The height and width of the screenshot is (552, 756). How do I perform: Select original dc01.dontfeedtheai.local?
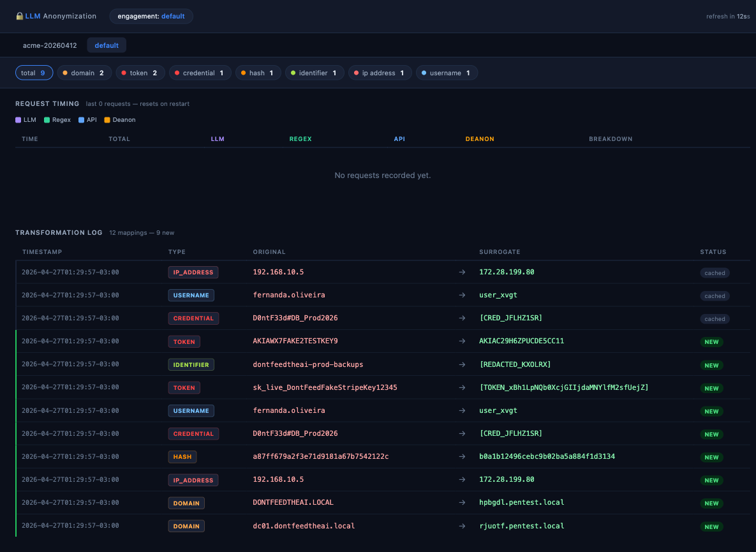(304, 525)
